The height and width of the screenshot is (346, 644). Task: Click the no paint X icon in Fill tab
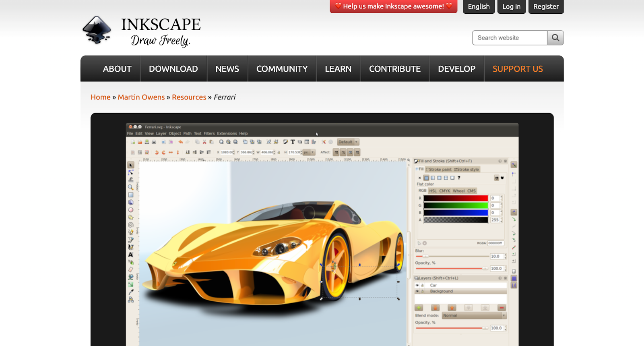420,178
